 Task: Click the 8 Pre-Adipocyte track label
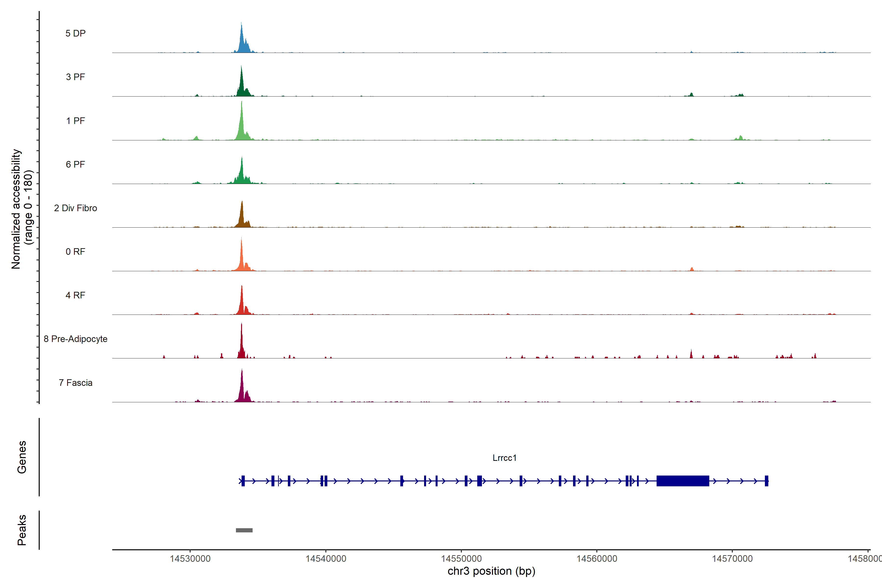tap(75, 339)
